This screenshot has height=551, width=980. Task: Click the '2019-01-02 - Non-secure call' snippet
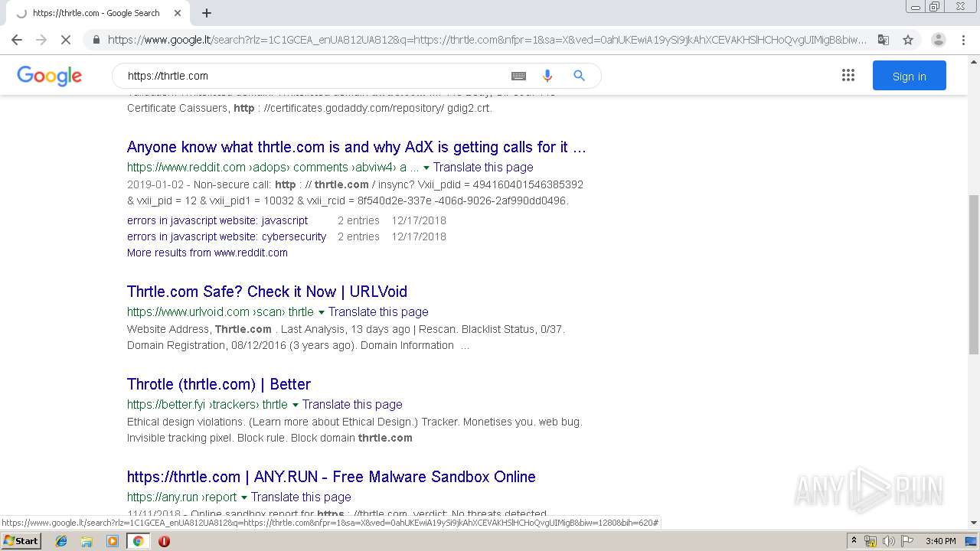click(355, 193)
